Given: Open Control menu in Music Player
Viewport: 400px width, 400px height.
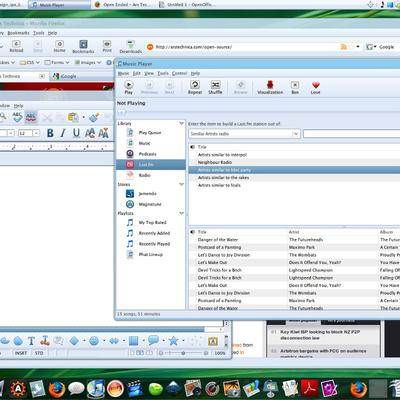Looking at the screenshot, I should tap(180, 73).
